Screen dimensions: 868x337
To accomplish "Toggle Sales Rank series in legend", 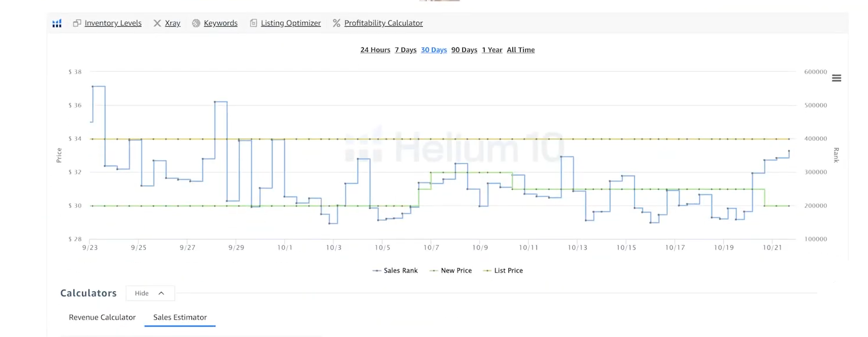I will tap(395, 271).
